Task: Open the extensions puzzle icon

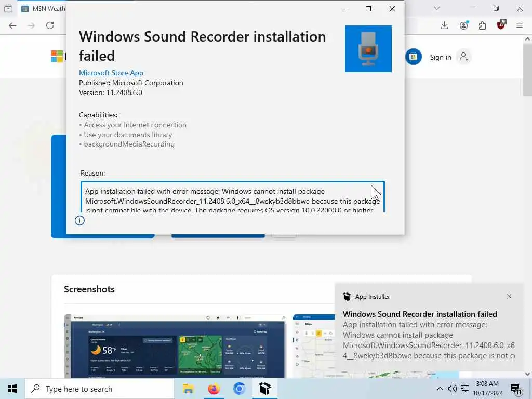Action: [x=482, y=25]
